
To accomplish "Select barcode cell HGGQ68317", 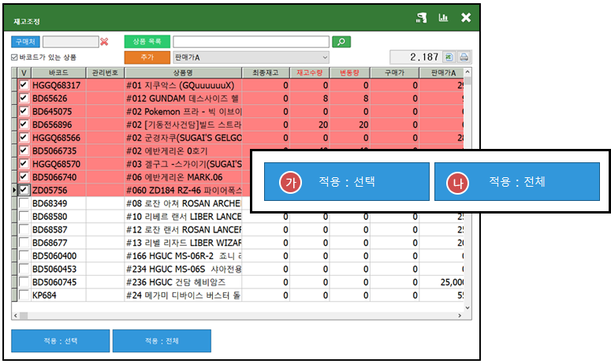I will (58, 85).
